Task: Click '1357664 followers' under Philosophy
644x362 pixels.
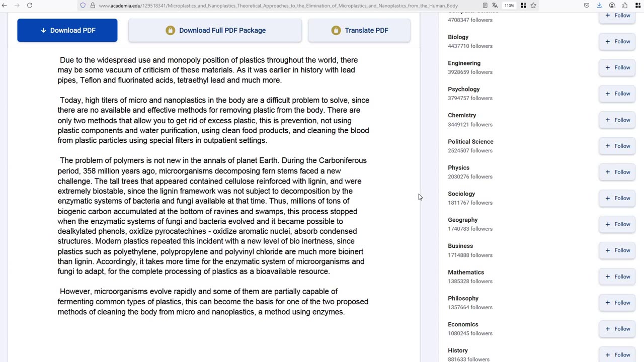Action: pyautogui.click(x=470, y=308)
